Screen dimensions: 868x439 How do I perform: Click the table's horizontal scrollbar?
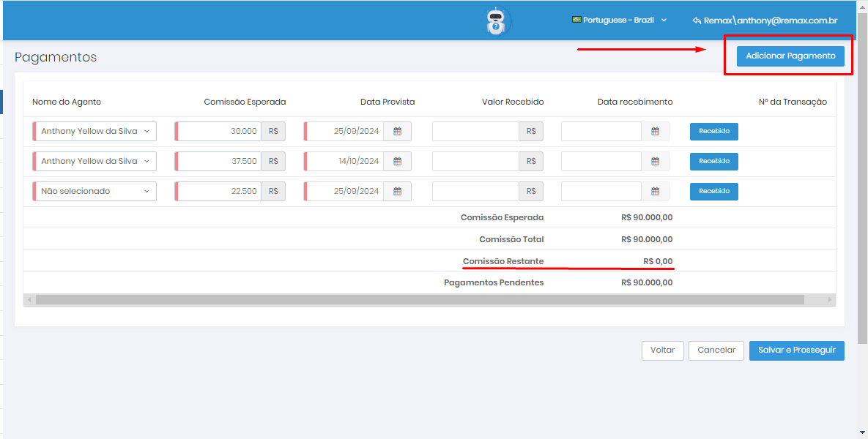point(420,300)
